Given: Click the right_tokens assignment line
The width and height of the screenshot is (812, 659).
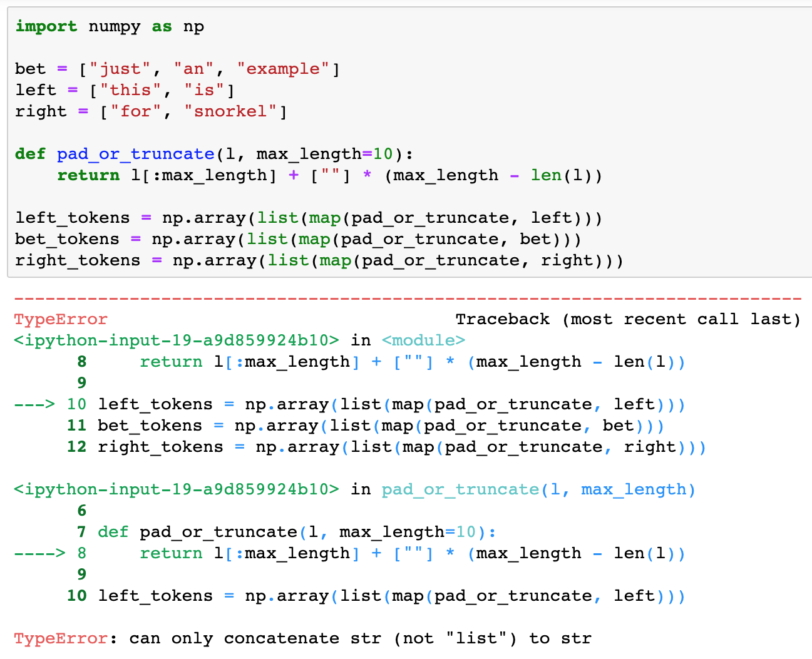Looking at the screenshot, I should point(319,260).
